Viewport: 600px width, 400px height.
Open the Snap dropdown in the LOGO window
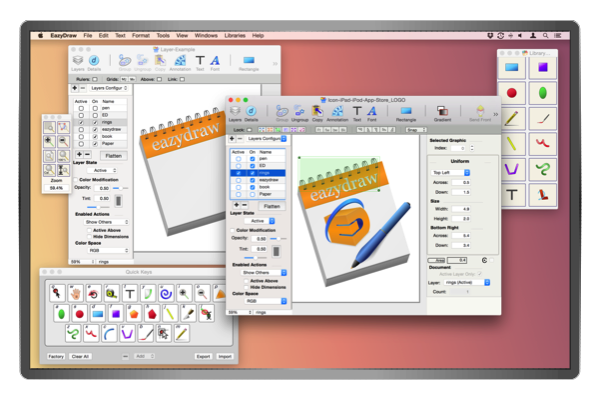[416, 130]
